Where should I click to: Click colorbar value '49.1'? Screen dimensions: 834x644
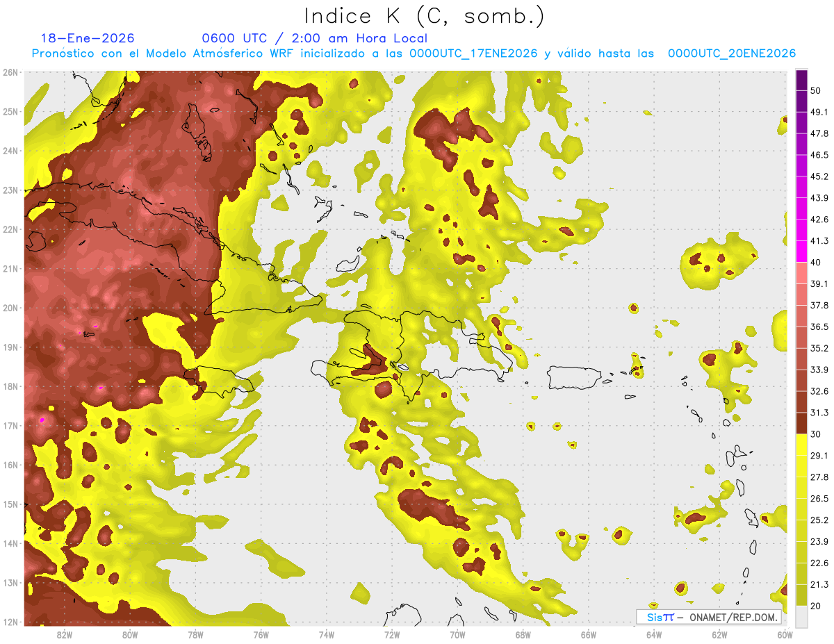coord(819,112)
